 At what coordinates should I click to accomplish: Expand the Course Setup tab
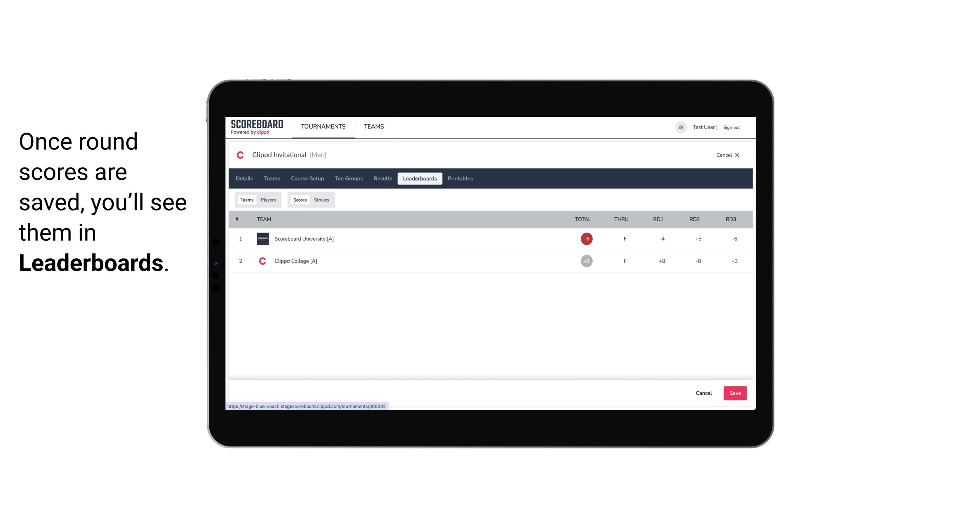coord(307,179)
